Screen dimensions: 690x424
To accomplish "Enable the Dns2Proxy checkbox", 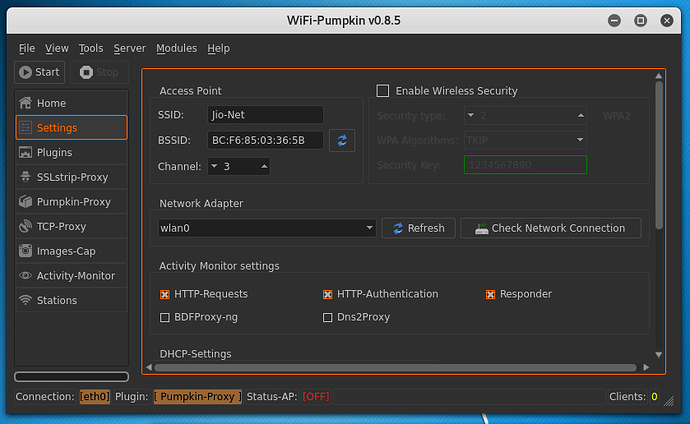I will 328,318.
